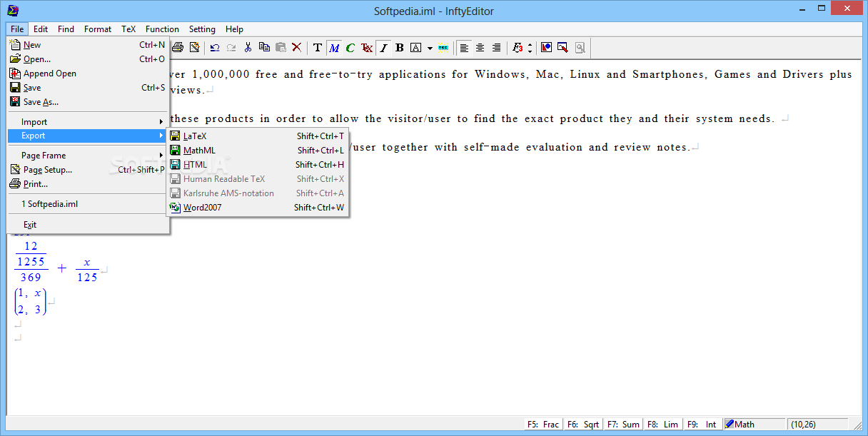The height and width of the screenshot is (436, 868).
Task: Open Page Setup... from File menu
Action: click(88, 170)
